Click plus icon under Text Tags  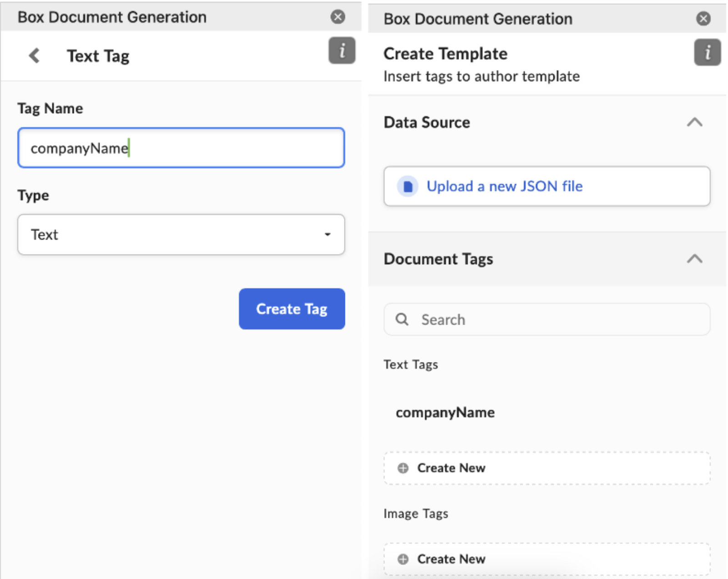[403, 468]
